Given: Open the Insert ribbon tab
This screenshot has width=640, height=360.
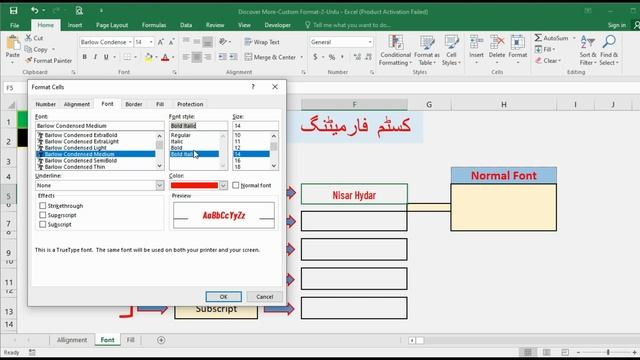Looking at the screenshot, I should (x=75, y=25).
